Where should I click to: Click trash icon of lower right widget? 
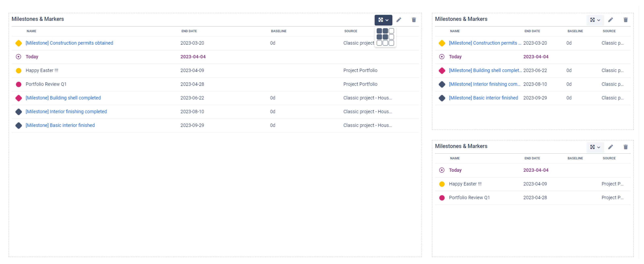tap(625, 147)
